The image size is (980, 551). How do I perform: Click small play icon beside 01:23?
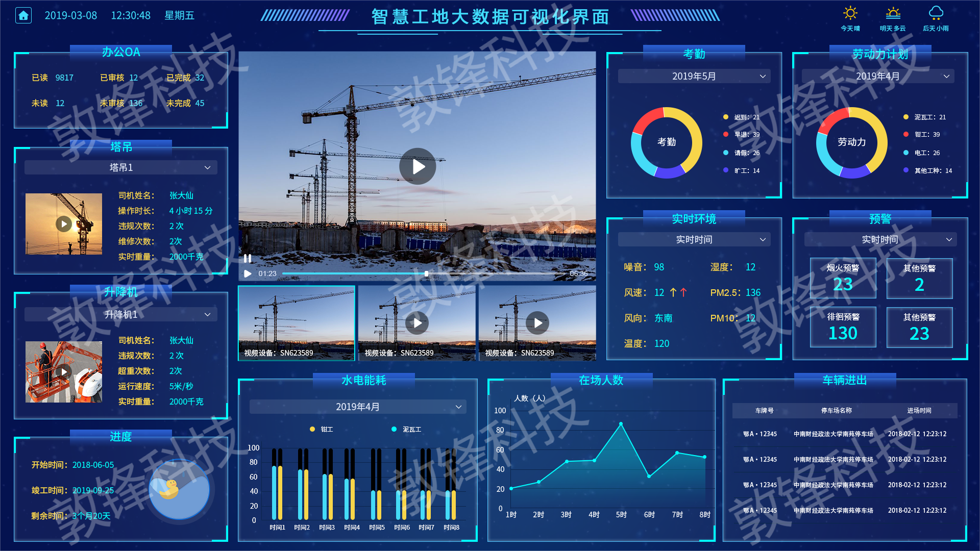tap(248, 273)
